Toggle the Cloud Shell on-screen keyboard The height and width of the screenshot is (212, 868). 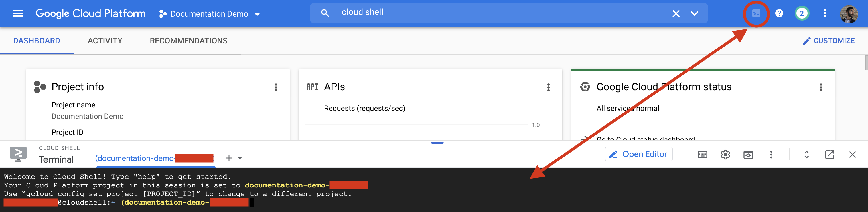(702, 155)
